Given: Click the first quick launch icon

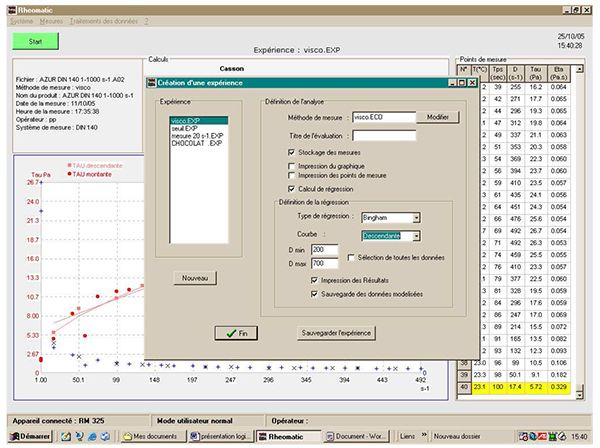Looking at the screenshot, I should click(66, 436).
